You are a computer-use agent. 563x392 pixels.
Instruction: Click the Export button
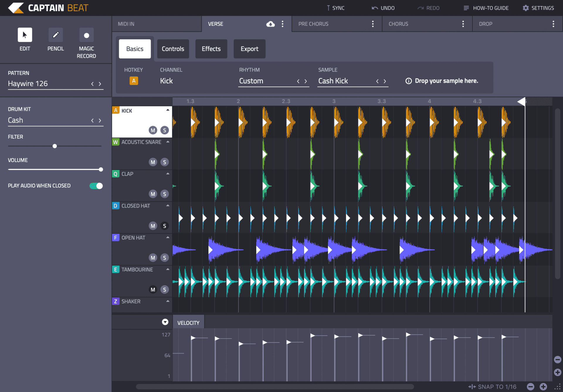(249, 49)
